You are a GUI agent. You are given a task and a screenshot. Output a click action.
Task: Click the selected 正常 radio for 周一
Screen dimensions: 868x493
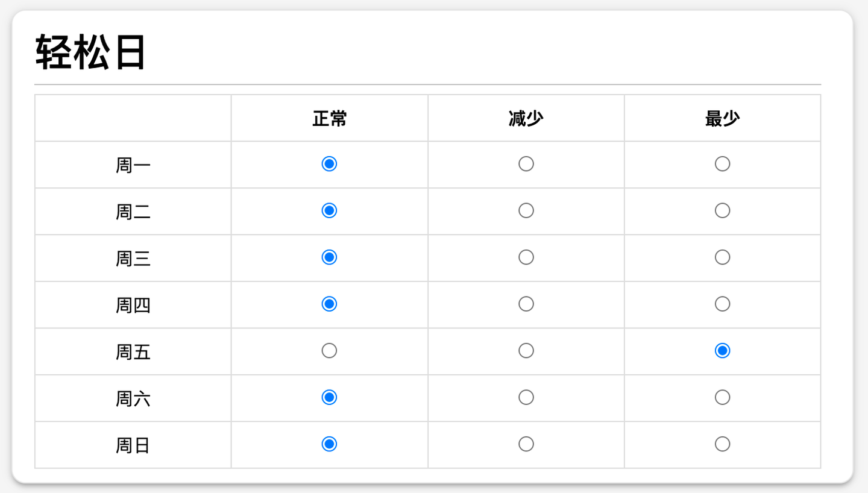point(329,164)
